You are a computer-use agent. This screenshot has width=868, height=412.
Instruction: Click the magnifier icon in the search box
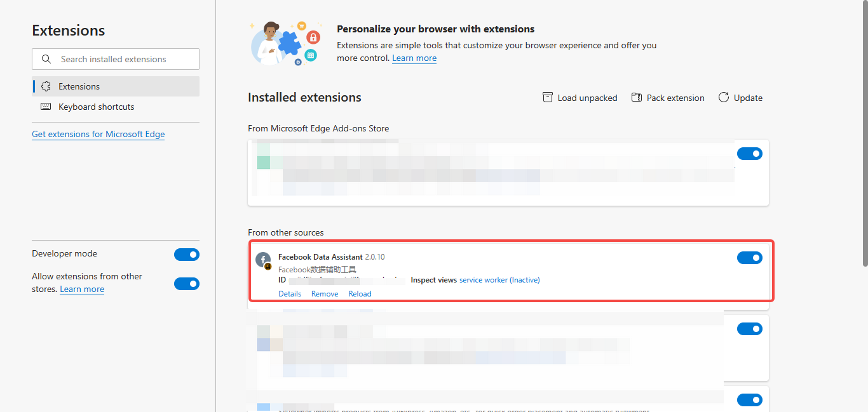[46, 59]
